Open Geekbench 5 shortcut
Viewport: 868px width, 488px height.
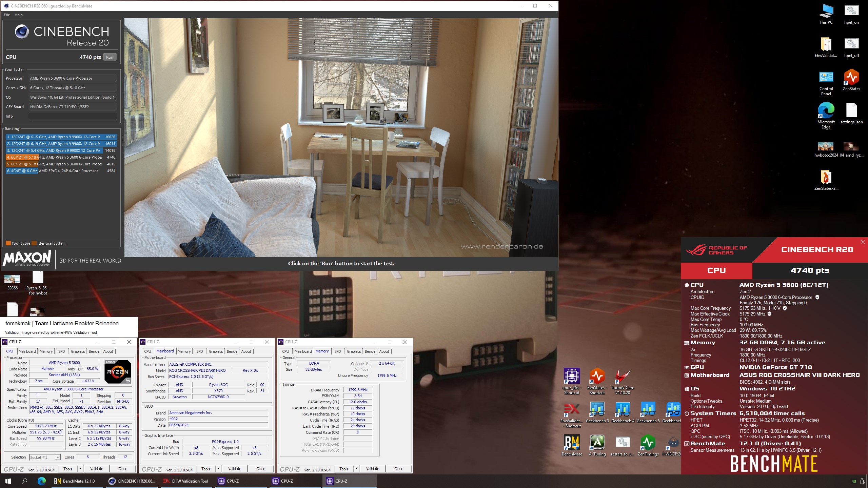point(648,412)
